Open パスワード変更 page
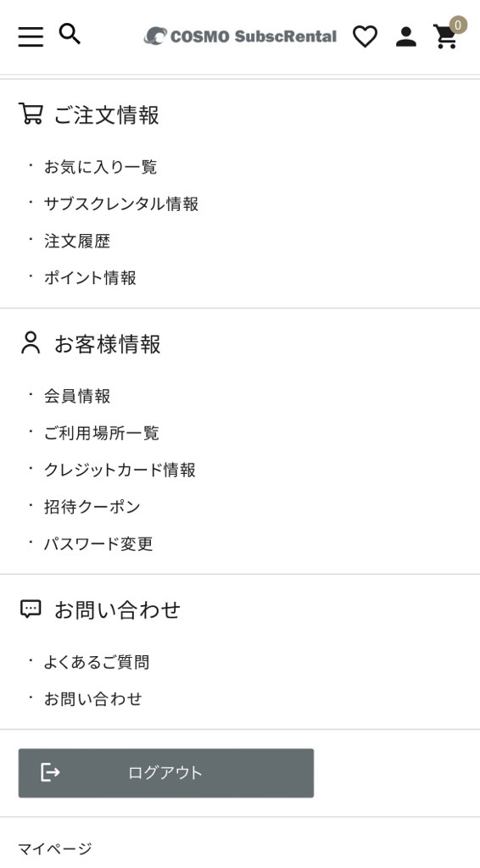Viewport: 480px width, 868px height. point(98,543)
